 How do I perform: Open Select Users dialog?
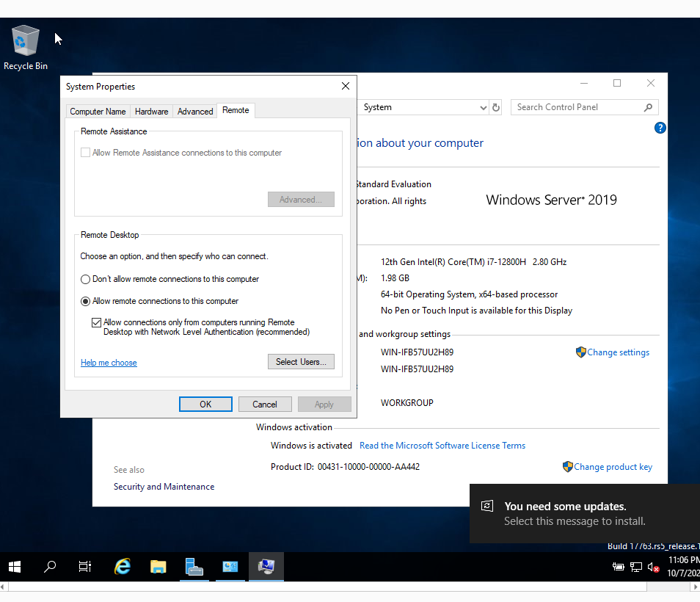pos(301,362)
